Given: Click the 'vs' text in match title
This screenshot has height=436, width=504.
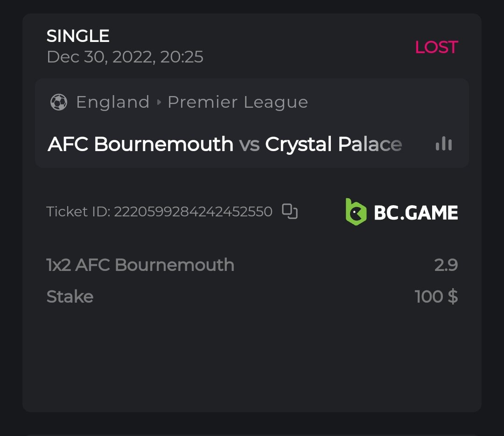Looking at the screenshot, I should [x=249, y=145].
